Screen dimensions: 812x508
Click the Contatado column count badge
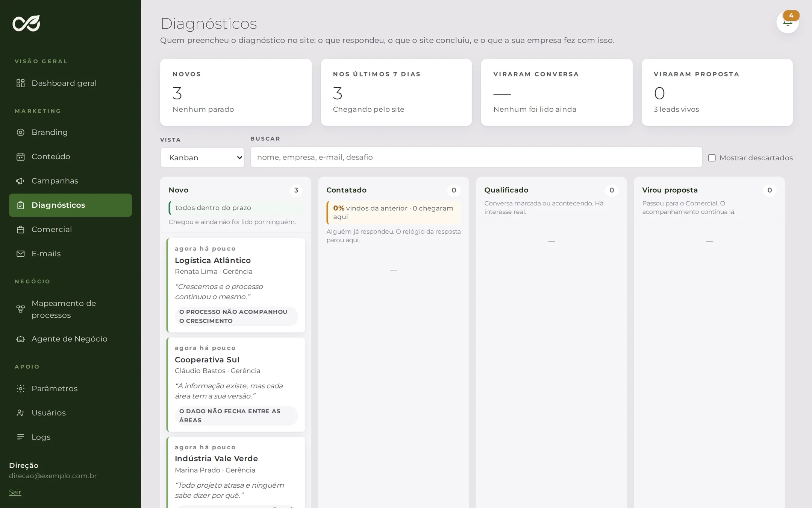tap(454, 190)
